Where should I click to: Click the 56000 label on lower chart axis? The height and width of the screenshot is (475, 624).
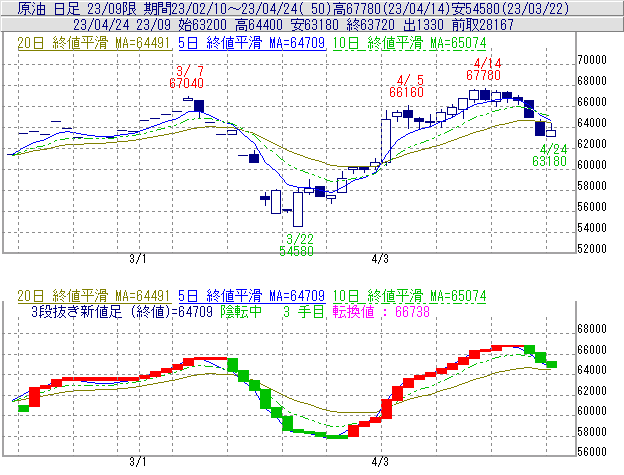[x=592, y=452]
